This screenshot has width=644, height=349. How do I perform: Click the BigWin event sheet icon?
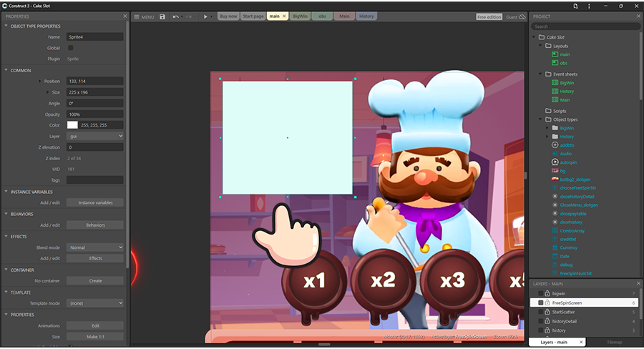click(555, 83)
